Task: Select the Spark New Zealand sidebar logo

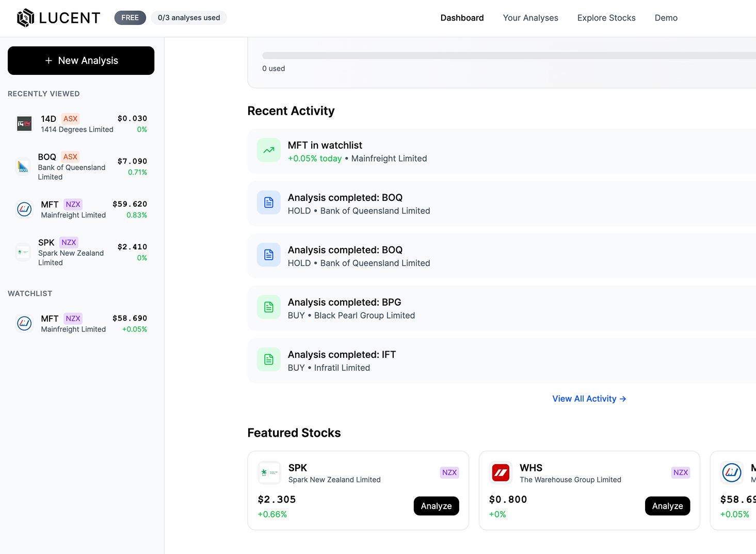Action: pos(23,252)
